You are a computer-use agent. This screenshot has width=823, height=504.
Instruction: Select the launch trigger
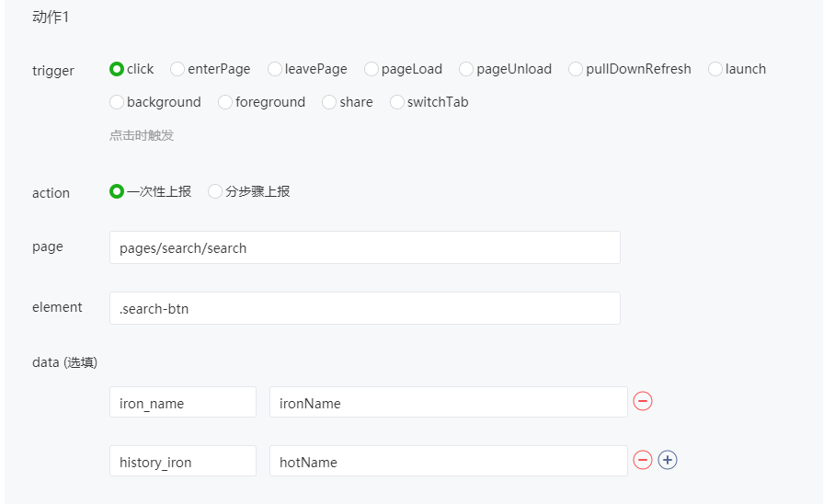pyautogui.click(x=714, y=69)
